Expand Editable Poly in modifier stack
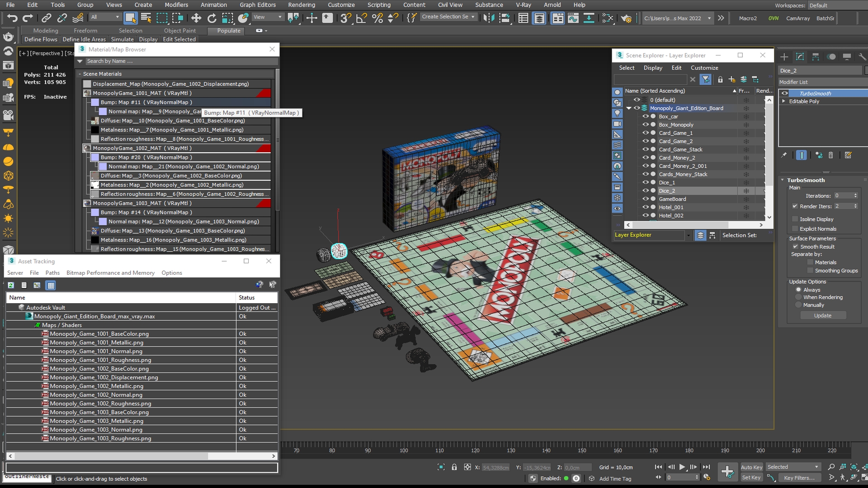The height and width of the screenshot is (488, 868). click(784, 101)
